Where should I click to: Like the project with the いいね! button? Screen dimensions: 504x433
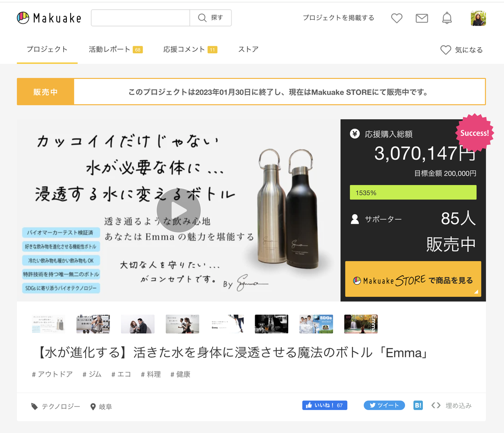click(x=324, y=405)
